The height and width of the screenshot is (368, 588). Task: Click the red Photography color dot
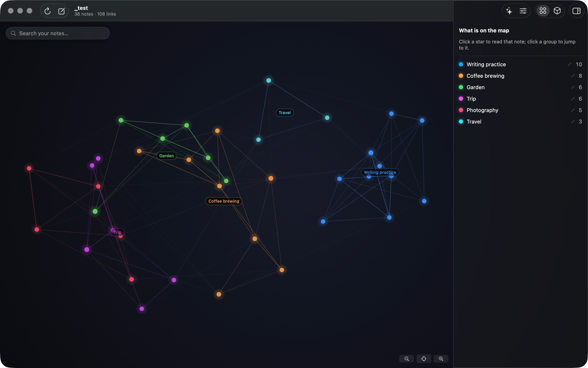pos(461,110)
